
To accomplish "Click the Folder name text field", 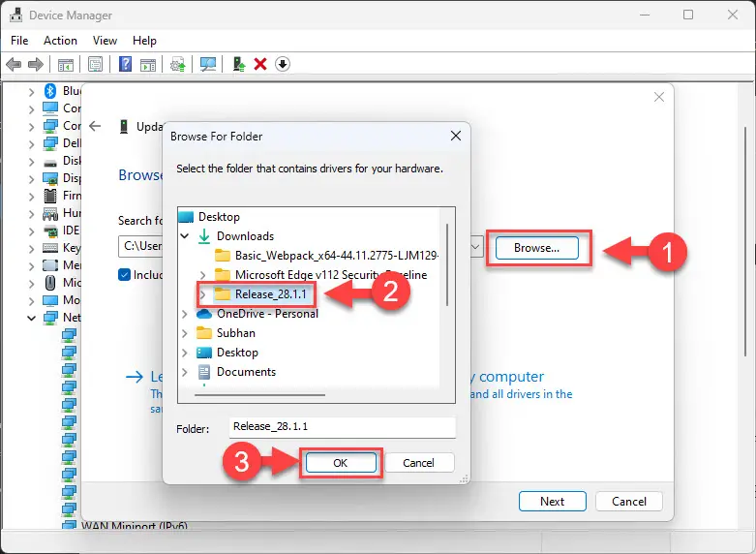I will pyautogui.click(x=342, y=426).
